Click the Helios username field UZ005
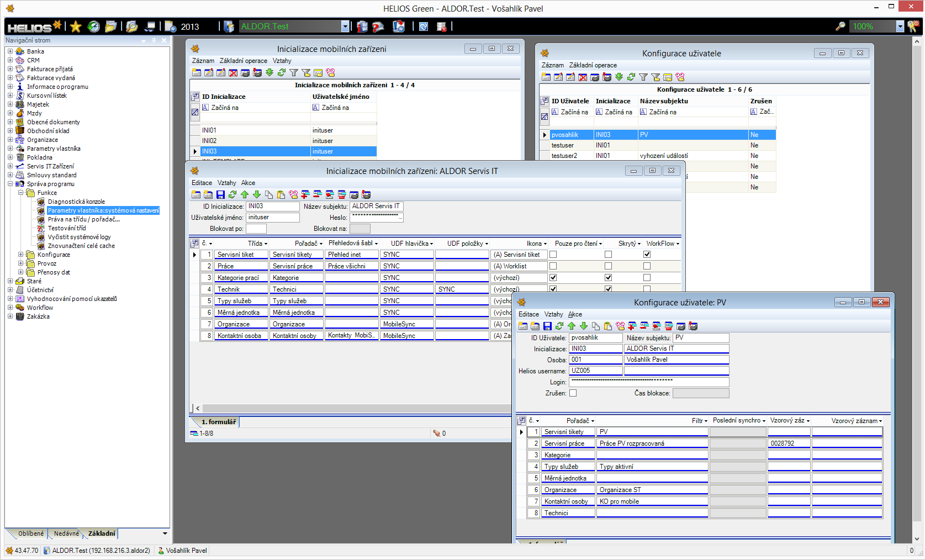This screenshot has height=560, width=925. point(596,371)
